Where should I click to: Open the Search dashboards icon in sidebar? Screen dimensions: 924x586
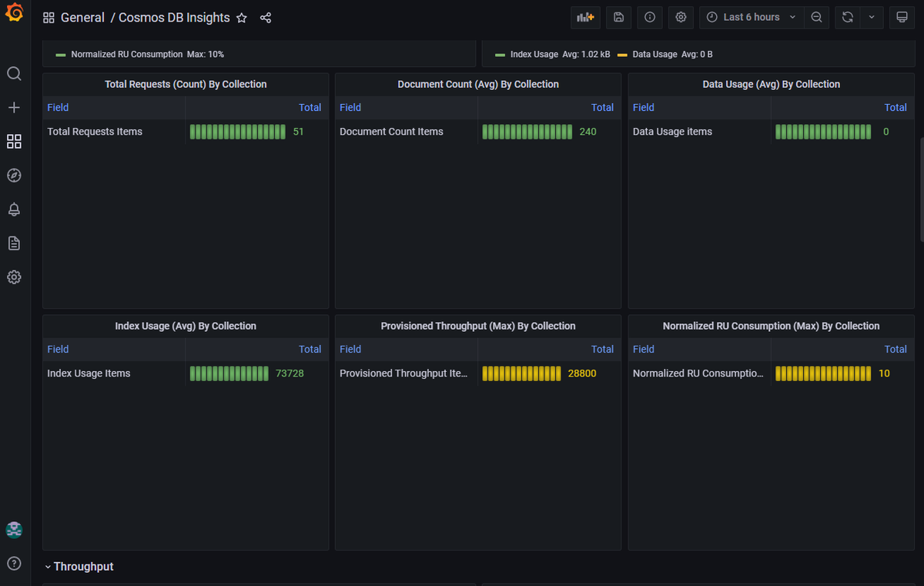point(14,74)
